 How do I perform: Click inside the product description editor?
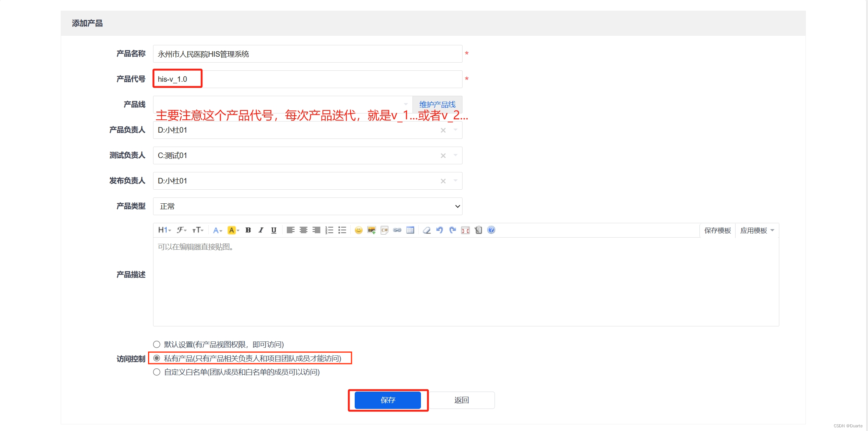pyautogui.click(x=466, y=282)
